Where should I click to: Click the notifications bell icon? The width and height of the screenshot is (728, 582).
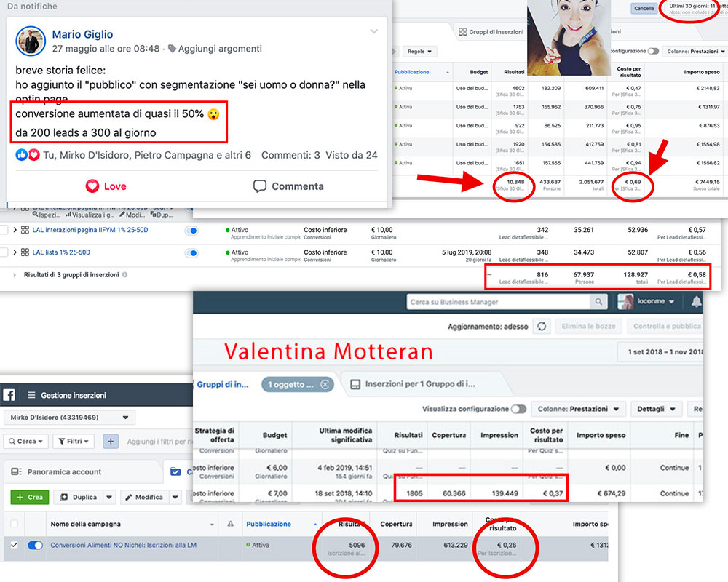coord(696,301)
